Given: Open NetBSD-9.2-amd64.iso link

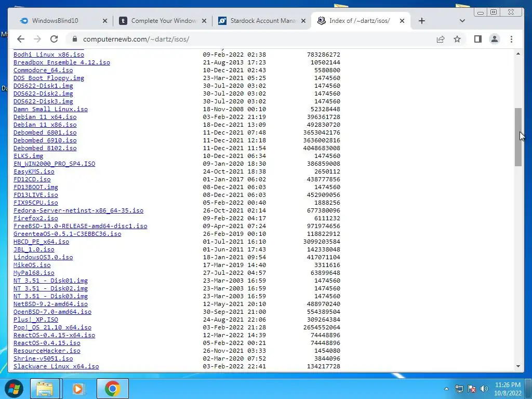Looking at the screenshot, I should [x=50, y=304].
